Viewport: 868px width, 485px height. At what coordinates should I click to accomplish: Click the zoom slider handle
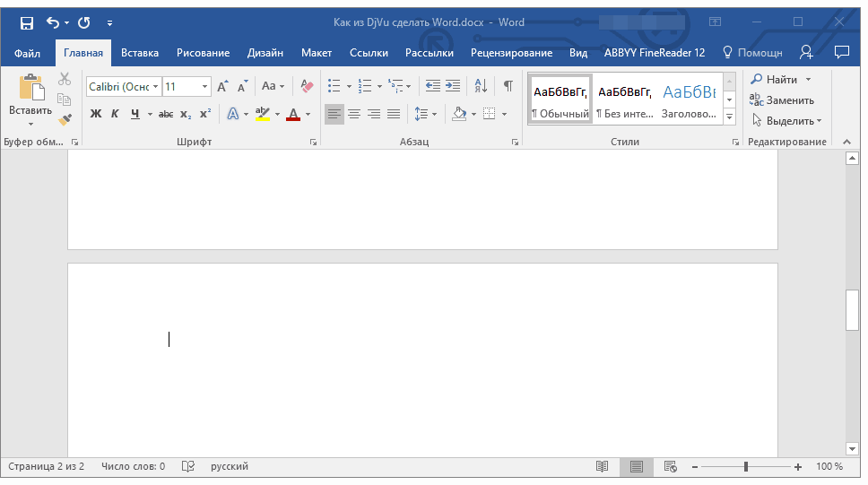click(745, 467)
